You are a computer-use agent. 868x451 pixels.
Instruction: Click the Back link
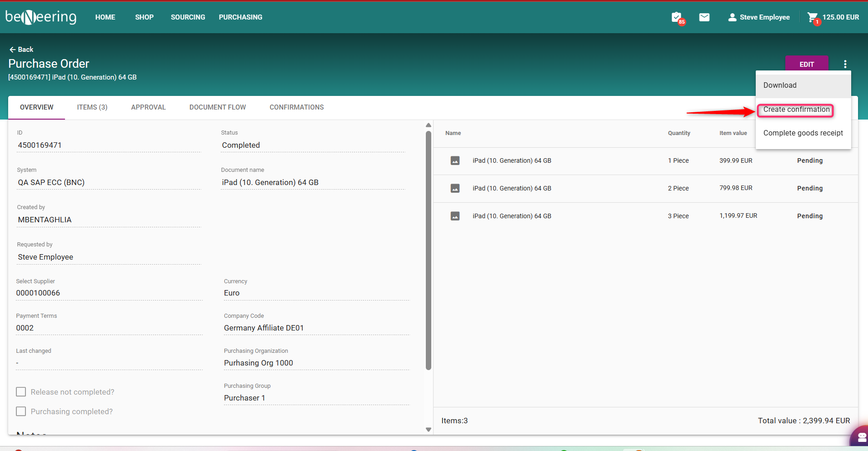[21, 50]
